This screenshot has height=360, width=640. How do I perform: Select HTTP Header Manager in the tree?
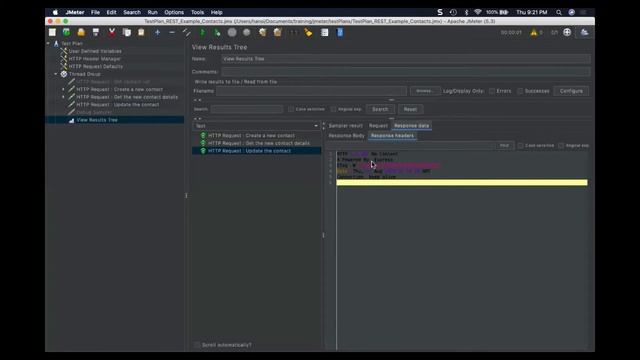[95, 59]
